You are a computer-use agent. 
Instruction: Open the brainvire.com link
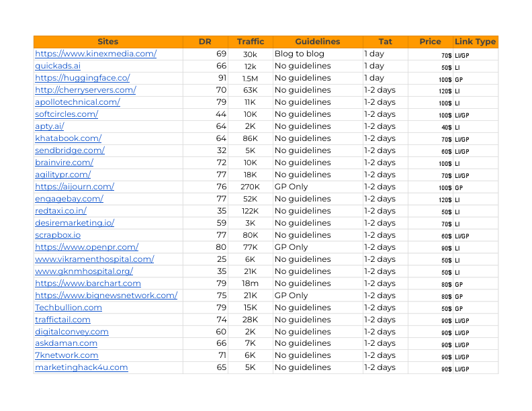pyautogui.click(x=64, y=163)
